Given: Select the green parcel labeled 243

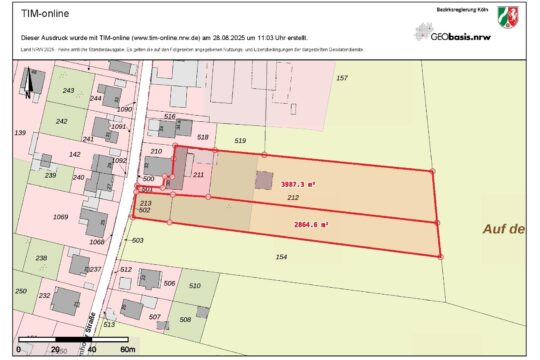Looking at the screenshot, I should point(70,88).
